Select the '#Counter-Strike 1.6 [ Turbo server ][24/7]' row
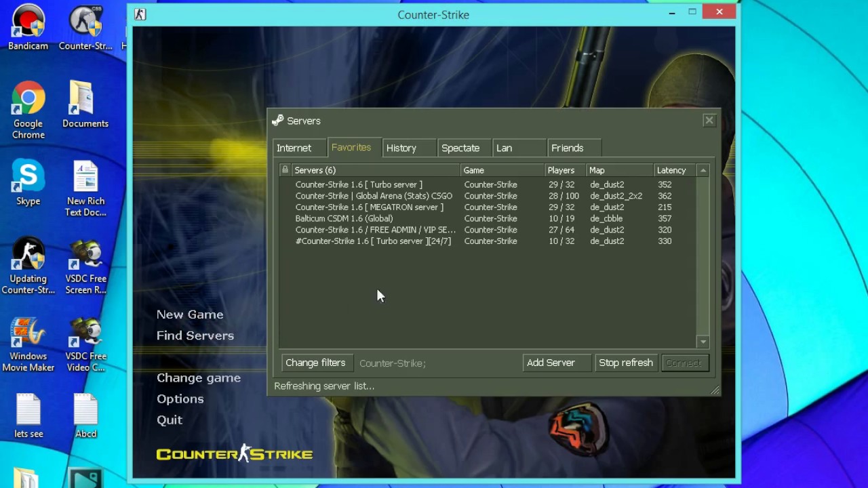Image resolution: width=868 pixels, height=488 pixels. [488, 241]
